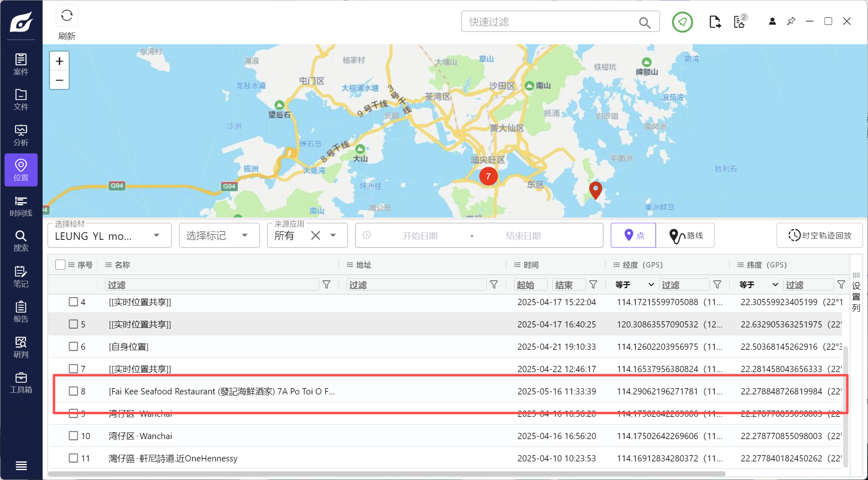The image size is (868, 480).
Task: Click the name column filter funnel icon
Action: [x=326, y=285]
